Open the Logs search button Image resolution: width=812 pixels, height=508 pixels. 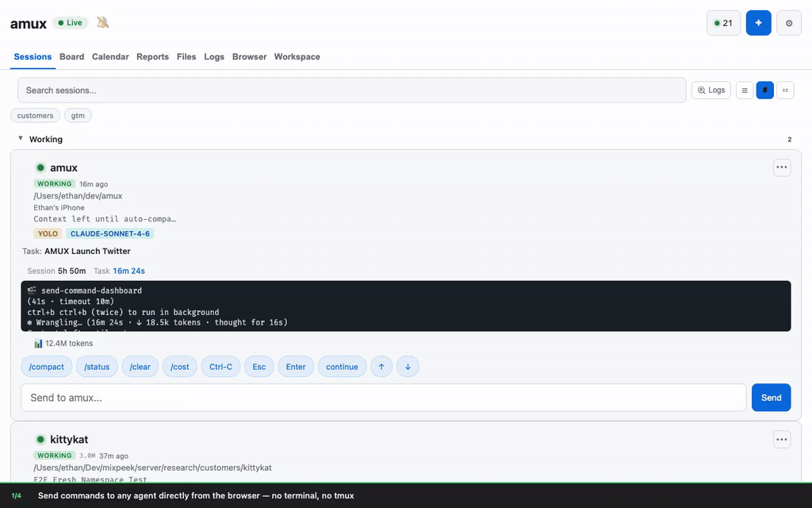point(711,90)
